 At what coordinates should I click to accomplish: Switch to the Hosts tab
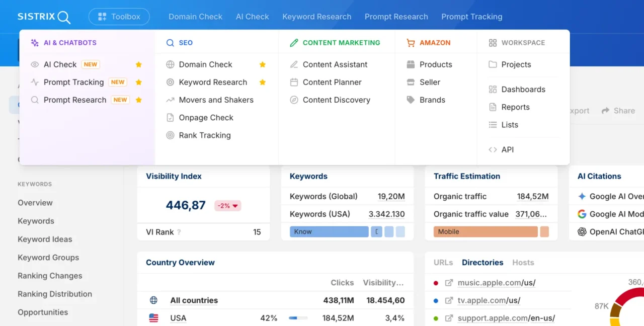click(x=523, y=262)
